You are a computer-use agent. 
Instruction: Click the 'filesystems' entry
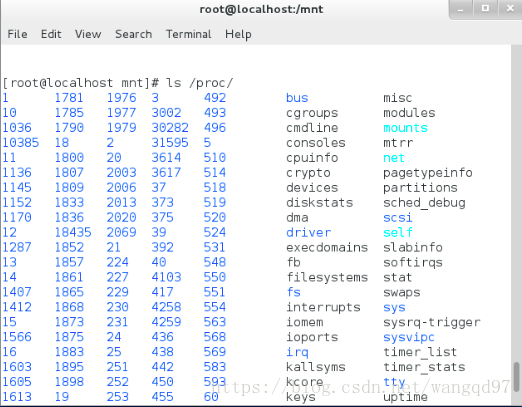(327, 277)
